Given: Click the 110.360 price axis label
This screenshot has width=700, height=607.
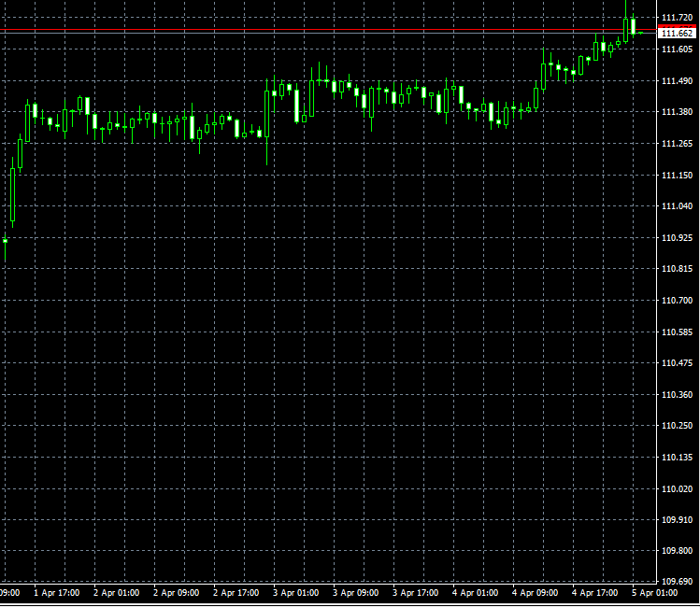Looking at the screenshot, I should coord(677,395).
